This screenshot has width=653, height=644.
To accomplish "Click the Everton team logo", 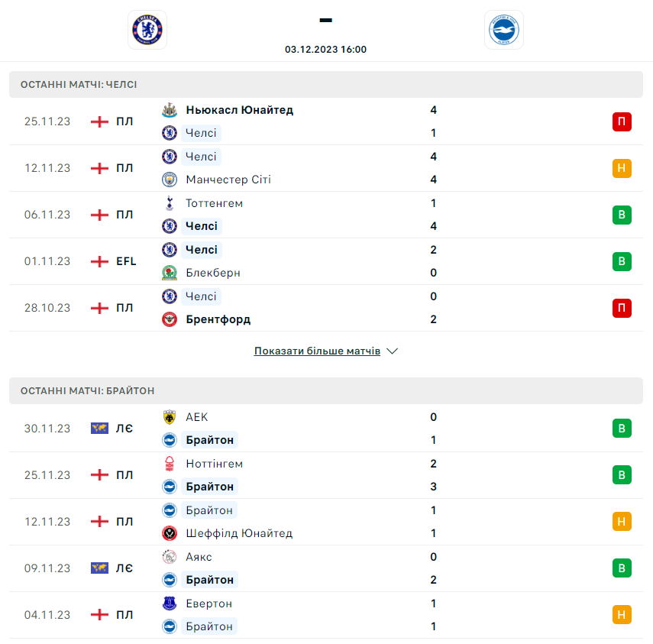I will [x=170, y=604].
